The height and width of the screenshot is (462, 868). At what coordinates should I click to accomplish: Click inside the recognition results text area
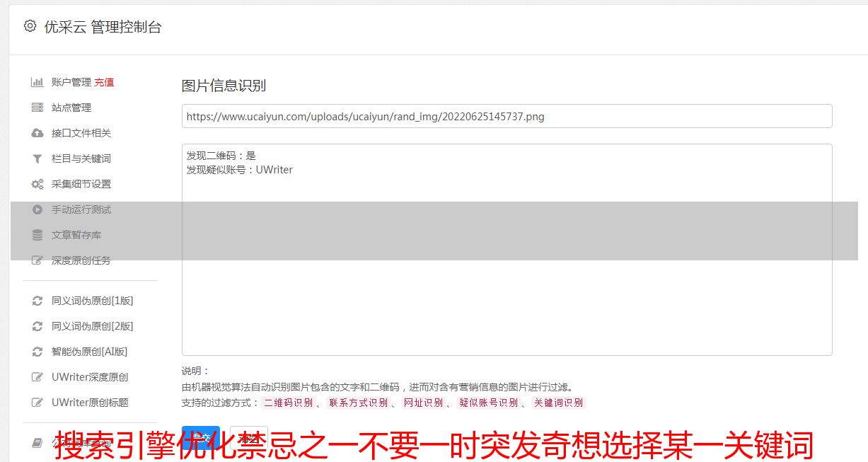(507, 250)
